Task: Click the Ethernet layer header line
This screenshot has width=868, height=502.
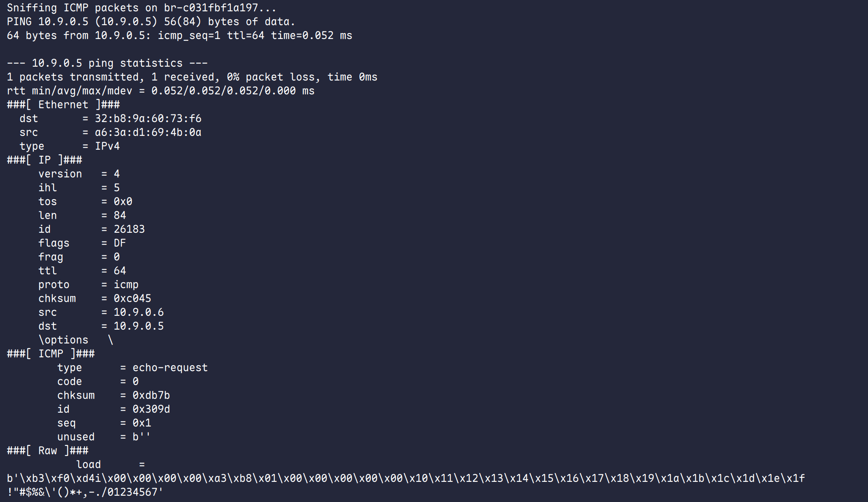Action: [x=63, y=104]
